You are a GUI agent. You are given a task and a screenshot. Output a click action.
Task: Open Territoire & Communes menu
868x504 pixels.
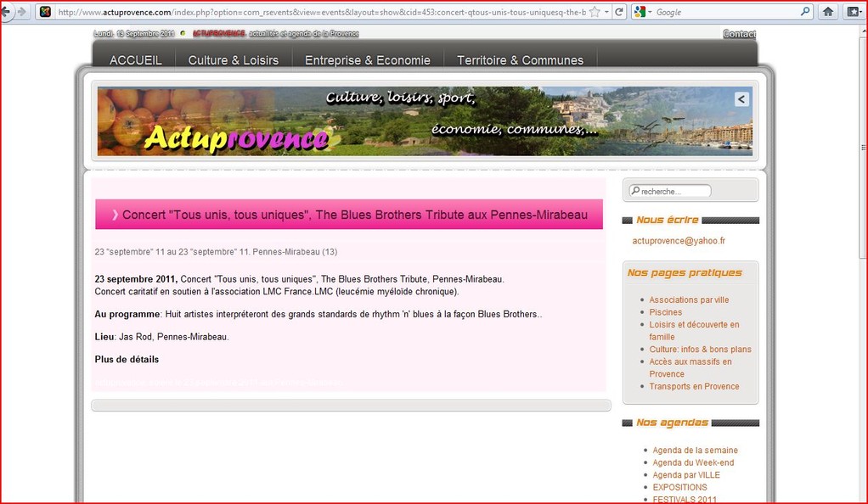pos(520,60)
